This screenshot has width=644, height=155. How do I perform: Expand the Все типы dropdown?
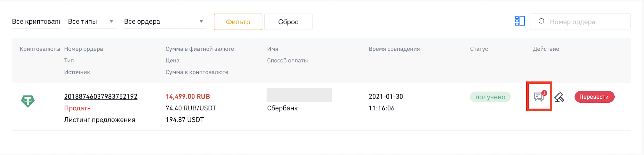click(x=92, y=21)
